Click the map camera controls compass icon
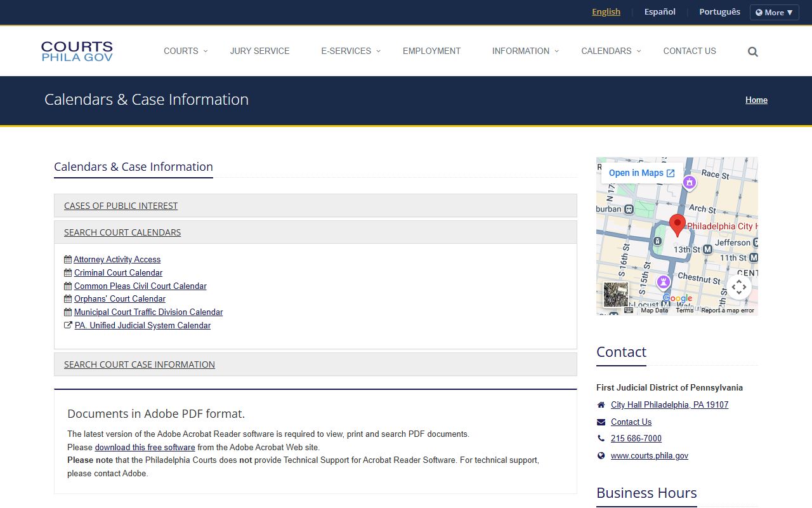Image resolution: width=812 pixels, height=508 pixels. (x=739, y=287)
